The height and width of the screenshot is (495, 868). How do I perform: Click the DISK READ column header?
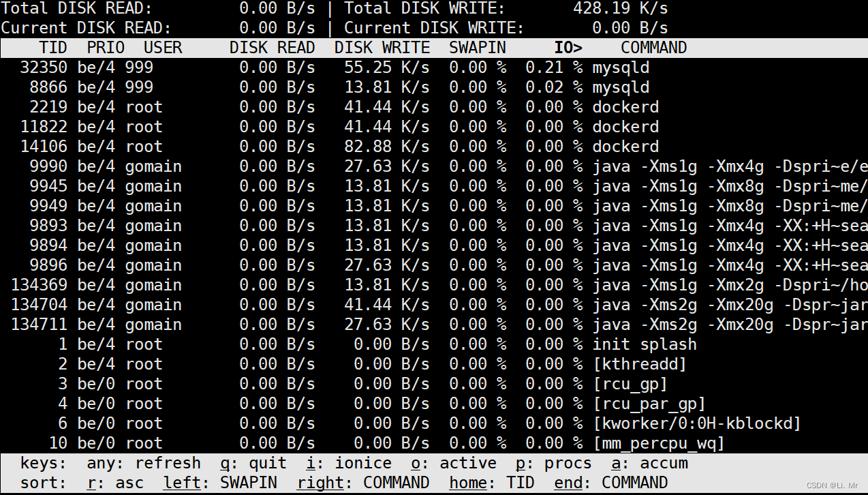tap(272, 48)
